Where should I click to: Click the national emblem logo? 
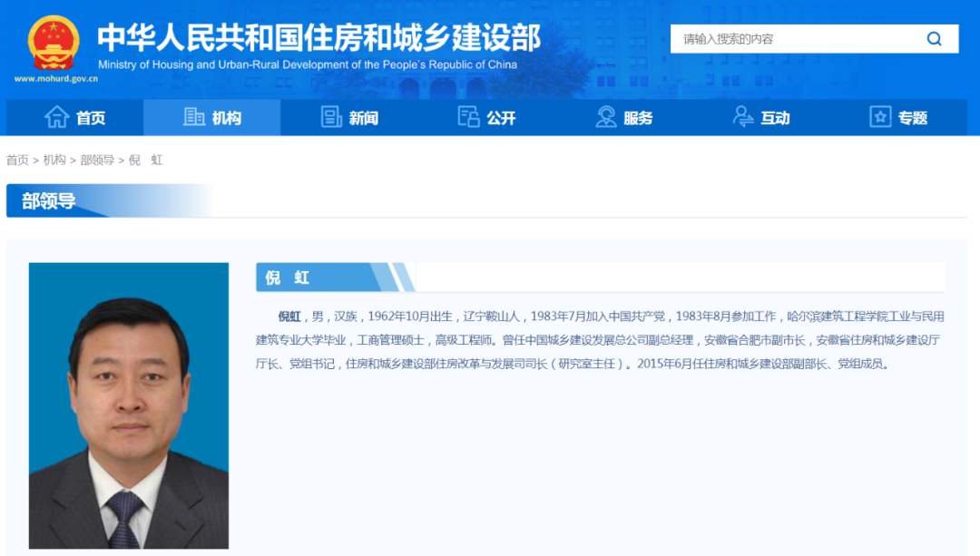pyautogui.click(x=54, y=44)
